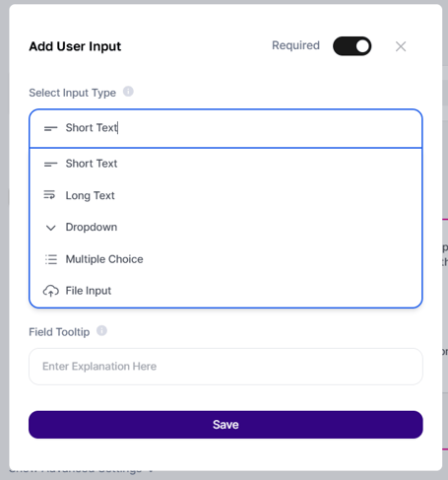This screenshot has width=448, height=480.
Task: Choose Long Text input type
Action: [225, 195]
